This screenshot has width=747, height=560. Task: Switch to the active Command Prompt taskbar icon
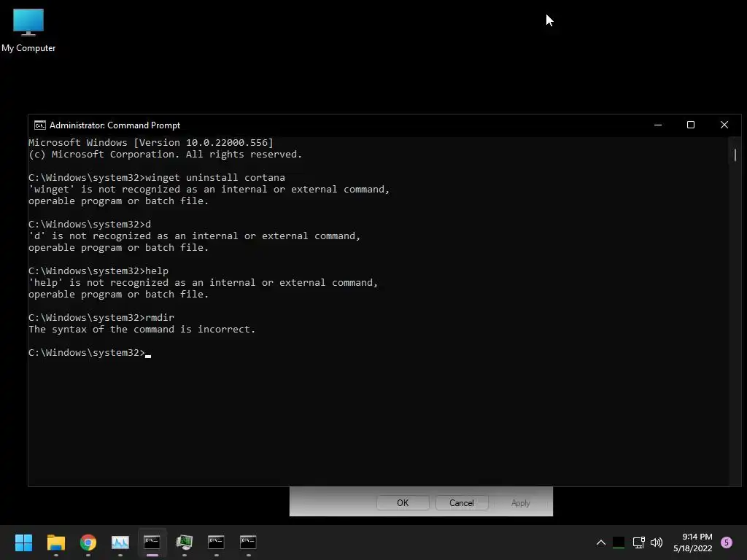(x=152, y=542)
